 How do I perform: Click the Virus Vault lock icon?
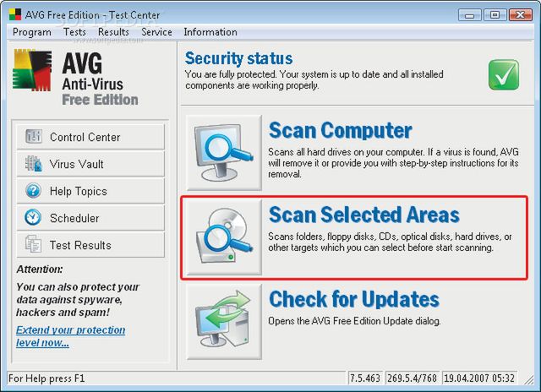(34, 163)
